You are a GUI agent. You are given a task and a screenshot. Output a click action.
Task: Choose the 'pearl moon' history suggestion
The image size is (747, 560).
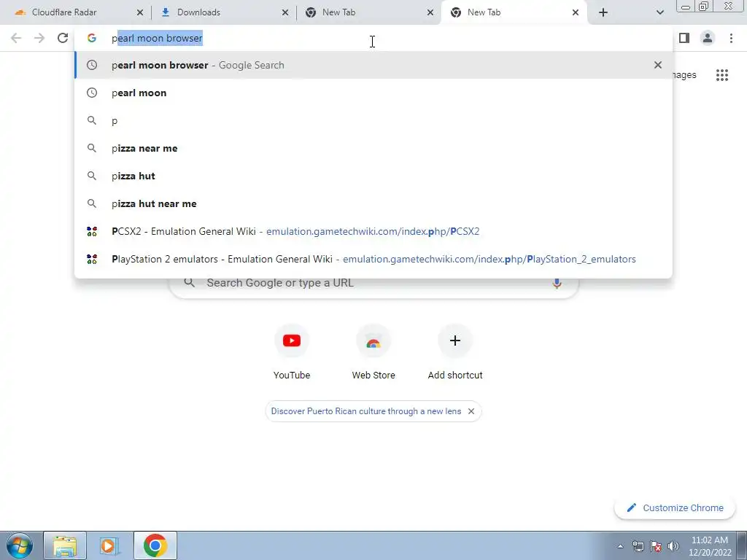(373, 93)
